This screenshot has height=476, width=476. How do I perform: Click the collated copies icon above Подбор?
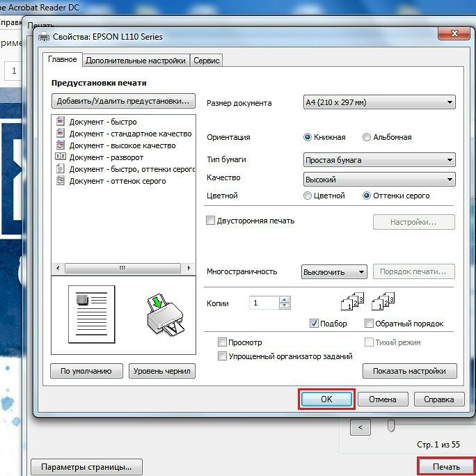click(x=352, y=301)
